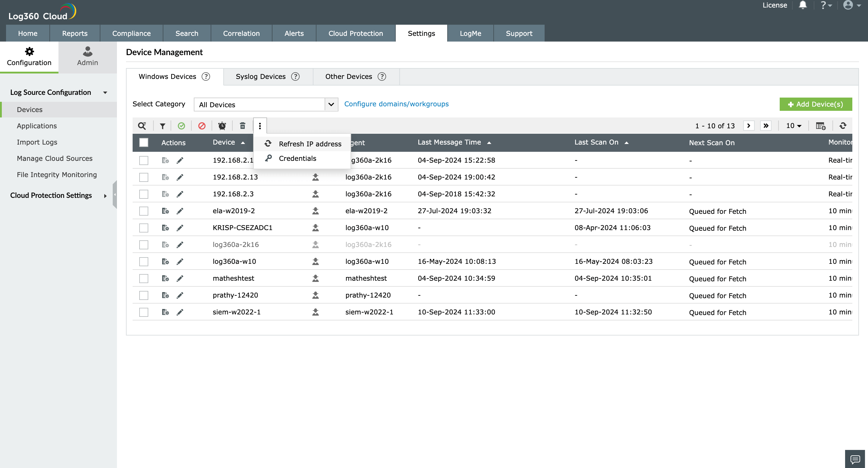The height and width of the screenshot is (468, 868).
Task: Open the All Devices category dropdown
Action: coord(266,105)
